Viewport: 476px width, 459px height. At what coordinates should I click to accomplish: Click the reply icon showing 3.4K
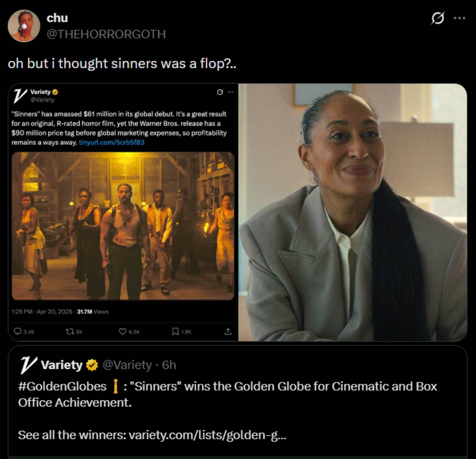pyautogui.click(x=17, y=331)
